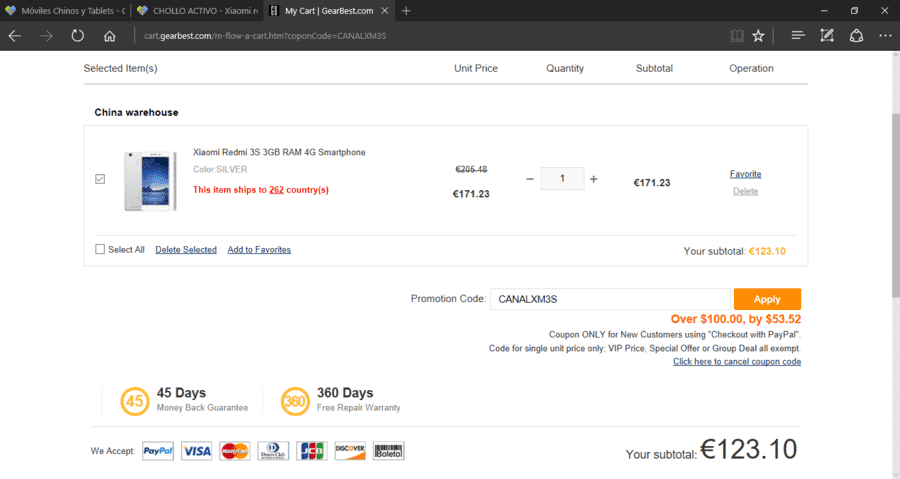
Task: Open the Edge Hub menu
Action: 798,36
